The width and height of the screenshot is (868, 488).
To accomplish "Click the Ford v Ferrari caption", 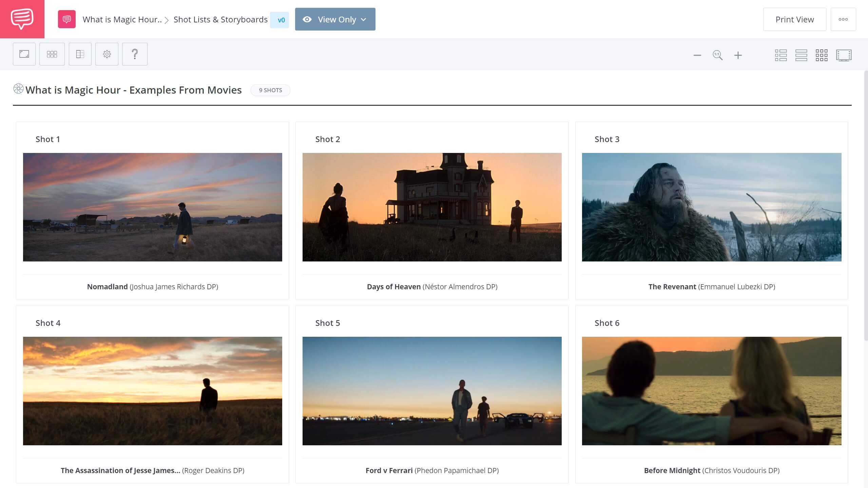I will point(432,470).
